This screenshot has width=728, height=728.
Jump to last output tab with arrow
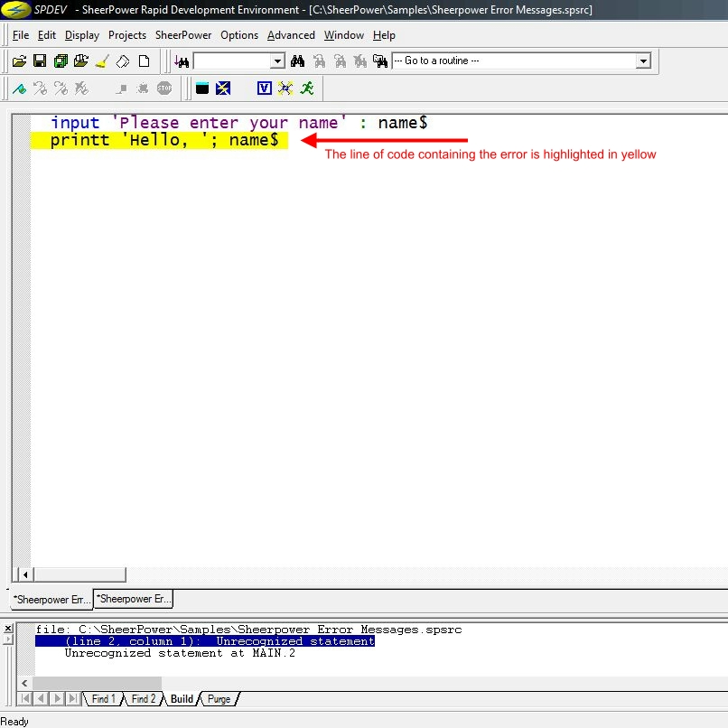pos(73,698)
